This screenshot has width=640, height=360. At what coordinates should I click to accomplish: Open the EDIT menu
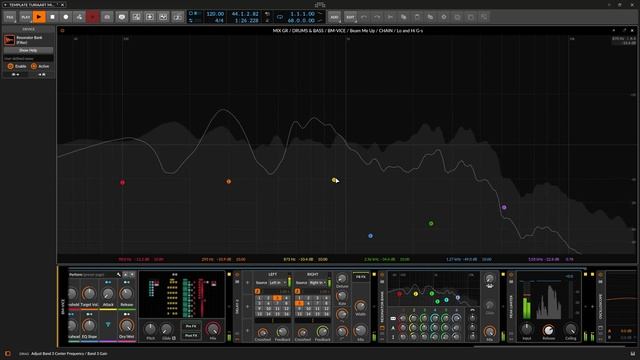[350, 17]
